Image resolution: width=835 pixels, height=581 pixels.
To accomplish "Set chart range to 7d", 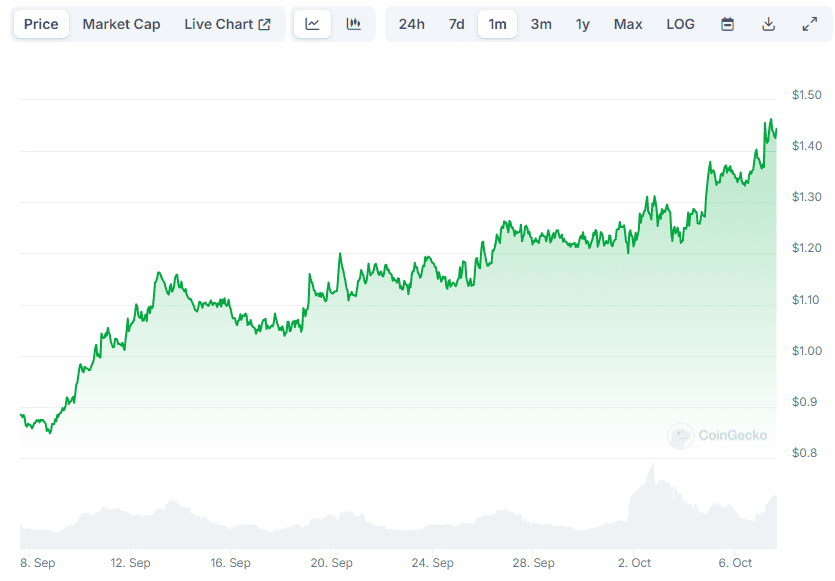I will pos(456,24).
